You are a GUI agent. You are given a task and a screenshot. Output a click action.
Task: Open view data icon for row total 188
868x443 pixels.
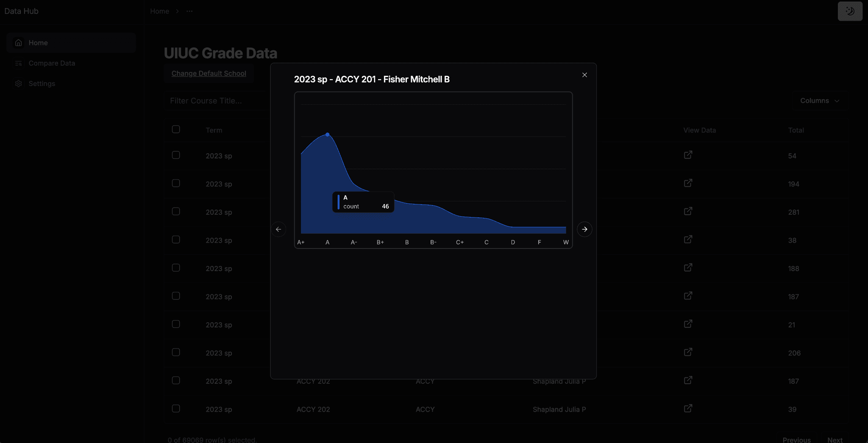[x=688, y=267]
